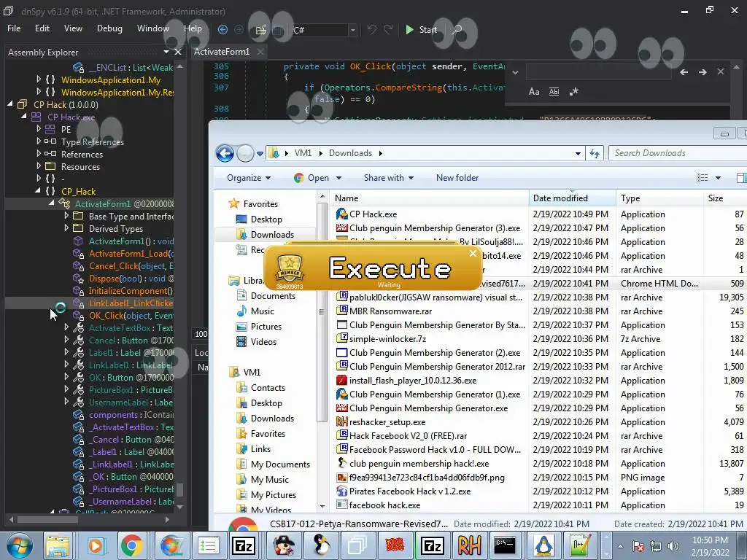
Task: Click New folder in Explorer
Action: (457, 178)
